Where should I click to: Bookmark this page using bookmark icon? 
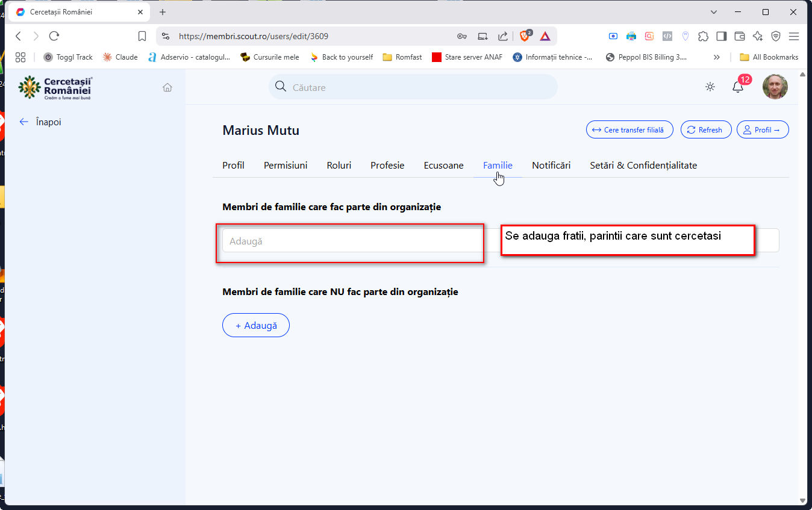coord(142,36)
